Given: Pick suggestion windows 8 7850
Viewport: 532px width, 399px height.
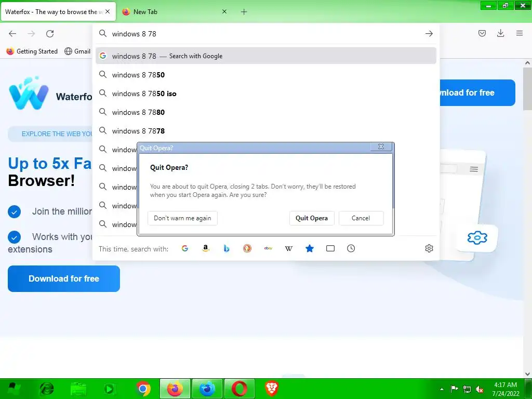Looking at the screenshot, I should point(265,75).
